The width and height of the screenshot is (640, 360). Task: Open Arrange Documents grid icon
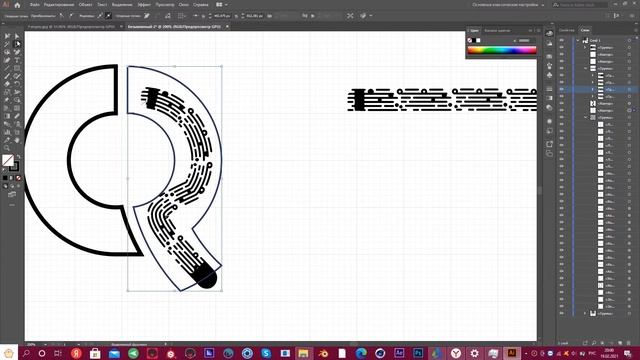(x=219, y=5)
